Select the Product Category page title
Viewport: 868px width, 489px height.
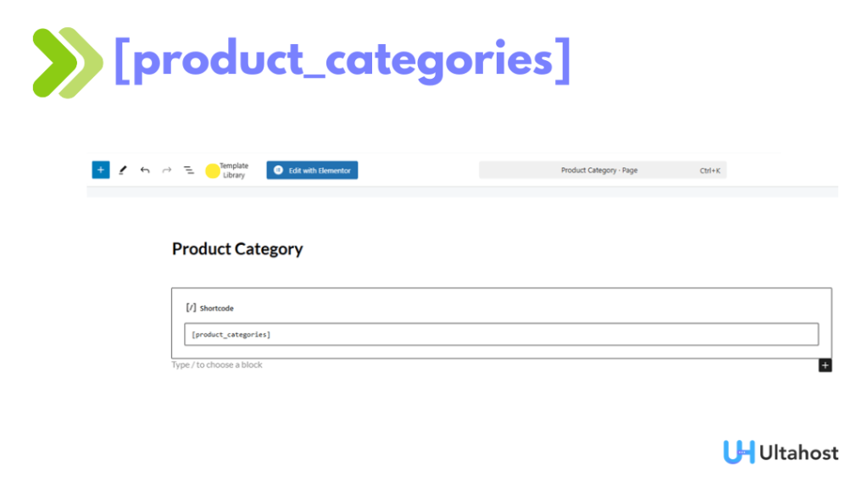[237, 248]
